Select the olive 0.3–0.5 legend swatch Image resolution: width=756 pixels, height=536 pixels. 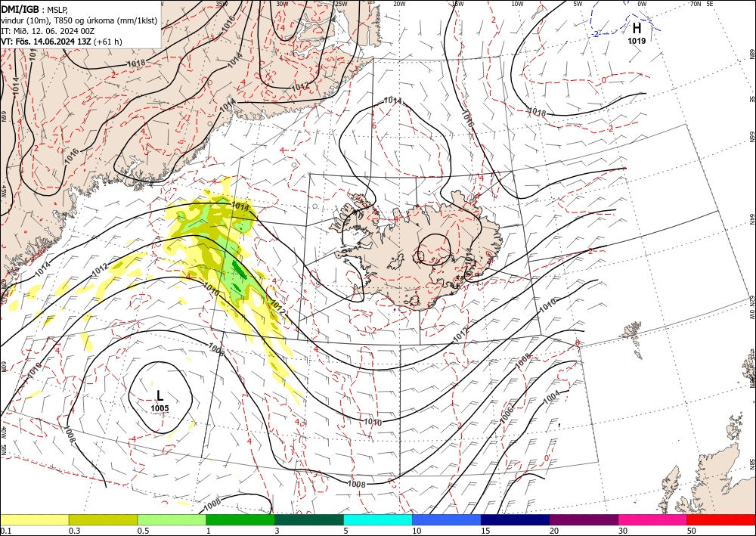click(103, 519)
